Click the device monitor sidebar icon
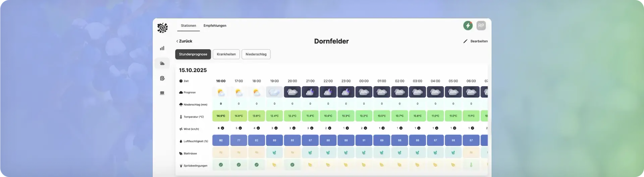644x177 pixels. coord(162,93)
